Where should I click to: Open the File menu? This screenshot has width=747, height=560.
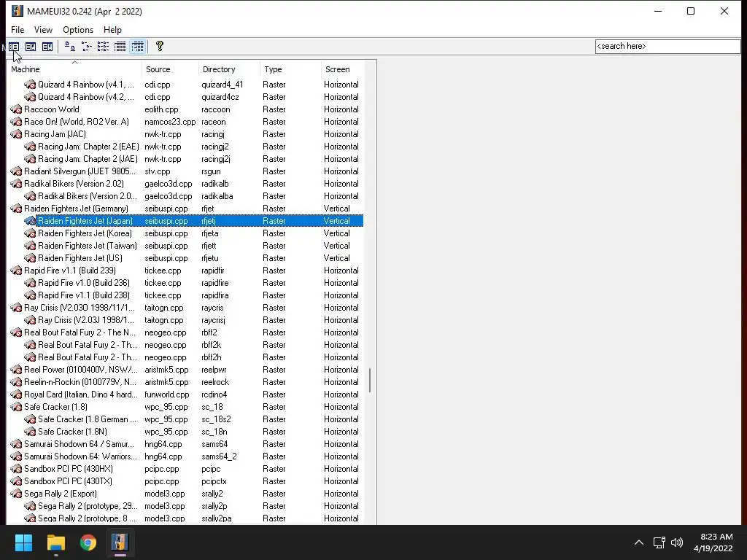18,29
